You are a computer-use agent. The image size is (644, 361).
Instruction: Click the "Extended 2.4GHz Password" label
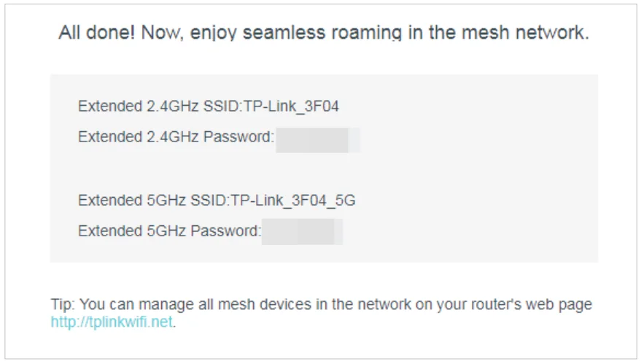[x=174, y=136]
